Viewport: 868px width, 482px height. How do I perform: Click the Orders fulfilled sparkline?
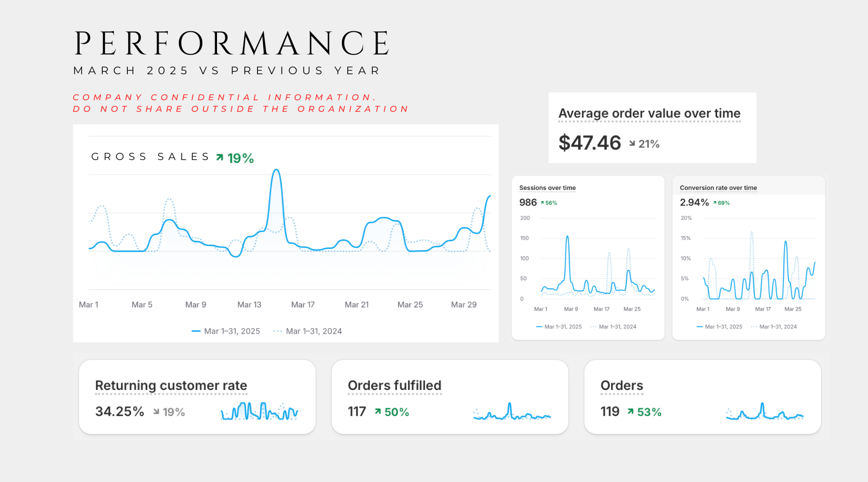(512, 412)
